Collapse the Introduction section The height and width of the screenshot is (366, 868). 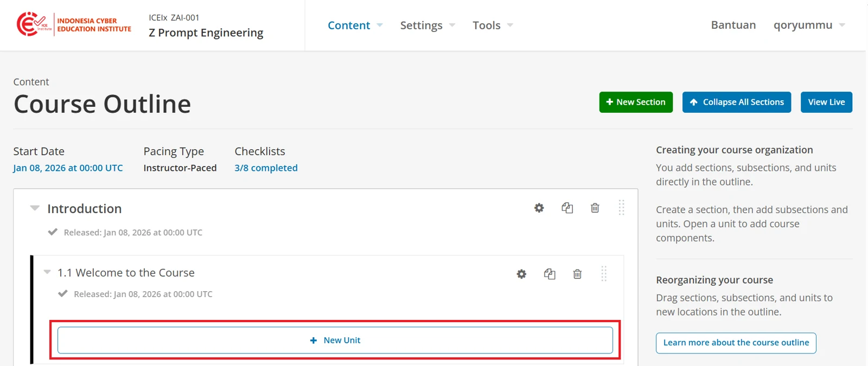click(x=35, y=208)
